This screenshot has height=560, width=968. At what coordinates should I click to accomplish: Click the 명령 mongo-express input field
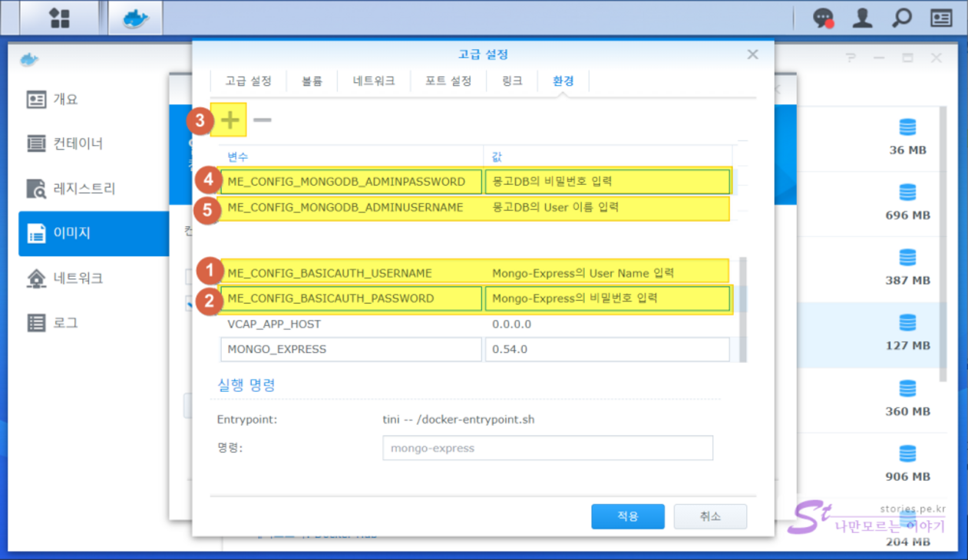coord(547,448)
